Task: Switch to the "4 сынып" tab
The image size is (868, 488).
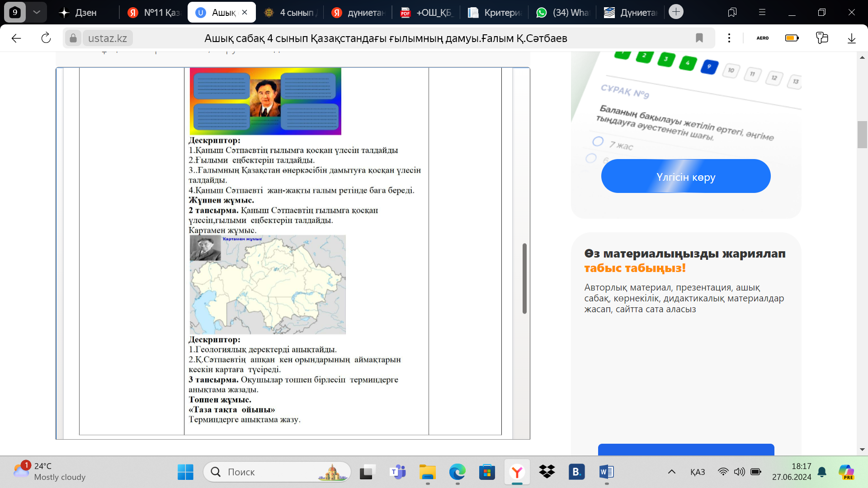Action: coord(291,13)
